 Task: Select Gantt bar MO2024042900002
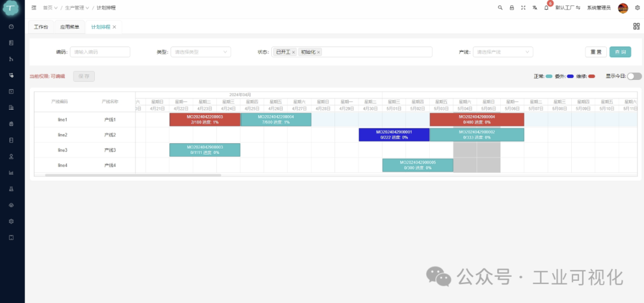(477, 135)
